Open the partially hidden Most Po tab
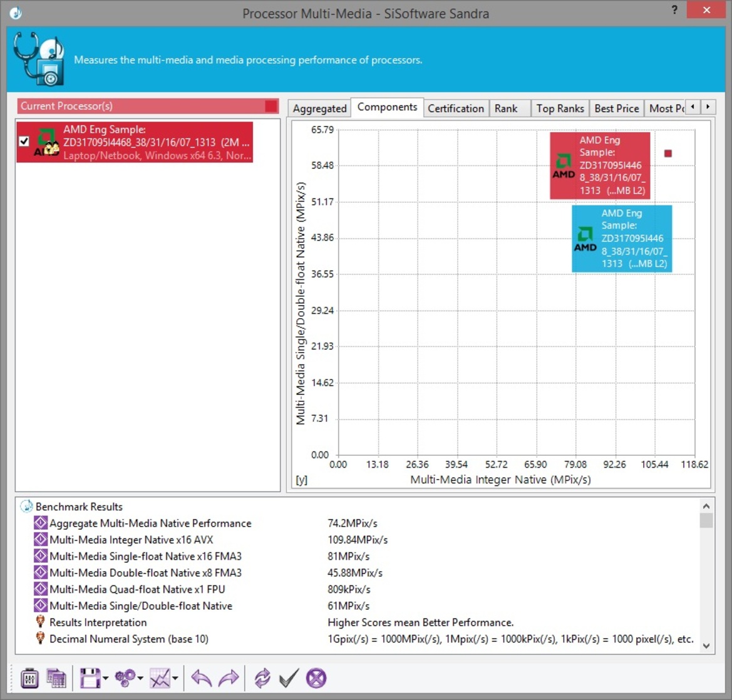 (666, 108)
